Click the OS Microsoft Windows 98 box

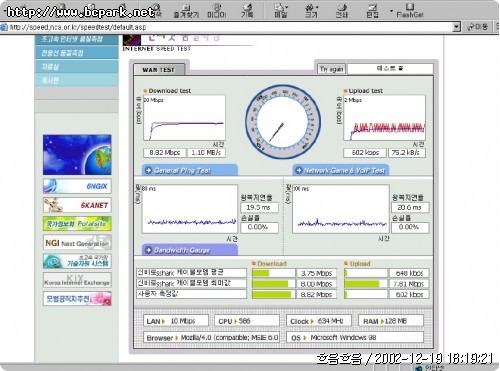tap(355, 337)
